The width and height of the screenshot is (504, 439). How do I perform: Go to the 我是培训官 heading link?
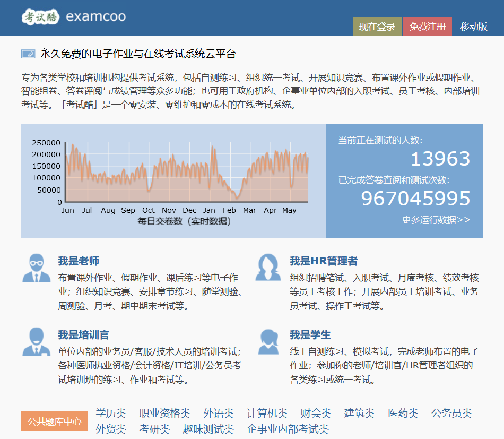pyautogui.click(x=83, y=335)
